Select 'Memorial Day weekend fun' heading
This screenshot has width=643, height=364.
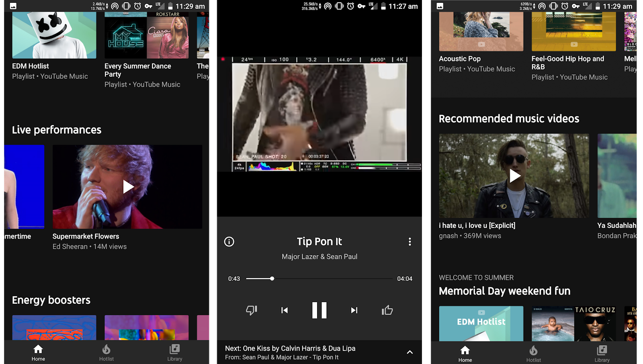(505, 291)
